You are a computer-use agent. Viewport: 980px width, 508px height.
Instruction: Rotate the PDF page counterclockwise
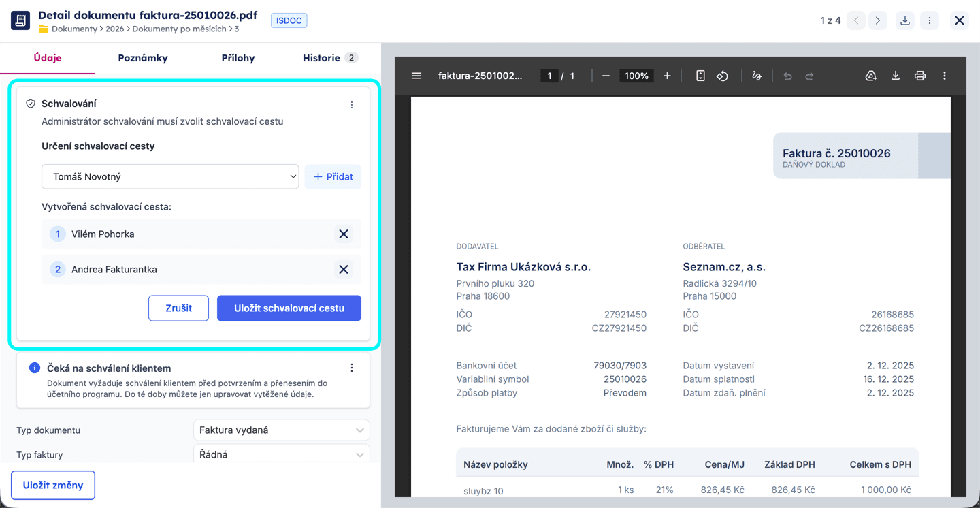(x=723, y=76)
